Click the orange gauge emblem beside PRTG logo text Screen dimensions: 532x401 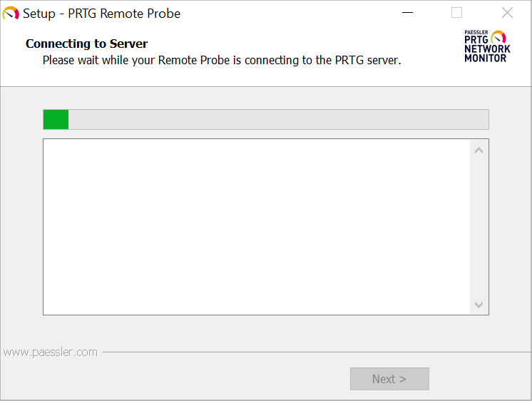(498, 37)
